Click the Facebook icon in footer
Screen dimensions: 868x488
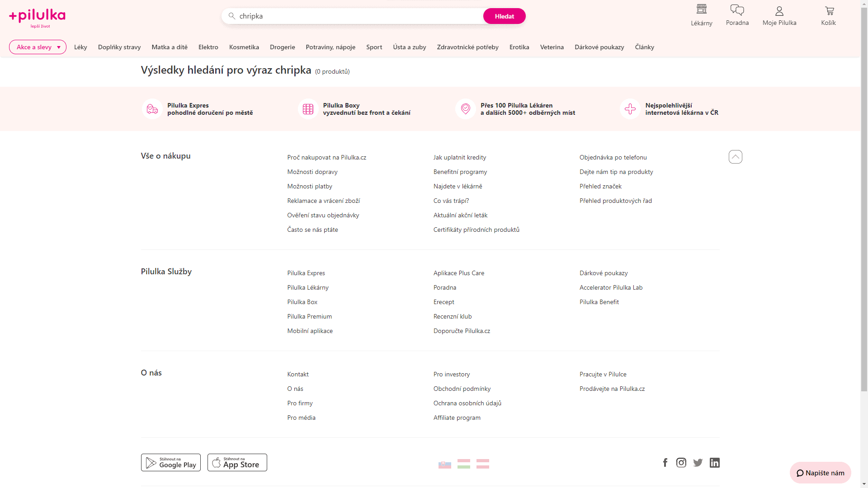click(x=665, y=463)
